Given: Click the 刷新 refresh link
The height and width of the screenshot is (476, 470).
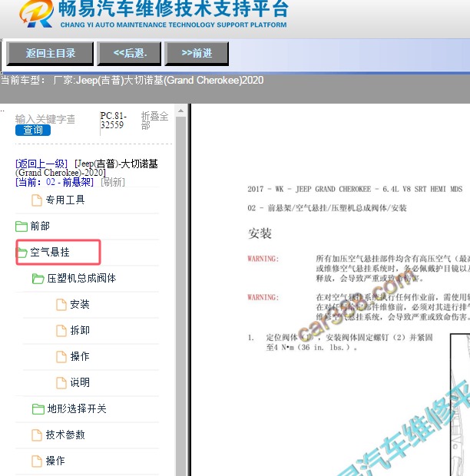Looking at the screenshot, I should coord(113,182).
